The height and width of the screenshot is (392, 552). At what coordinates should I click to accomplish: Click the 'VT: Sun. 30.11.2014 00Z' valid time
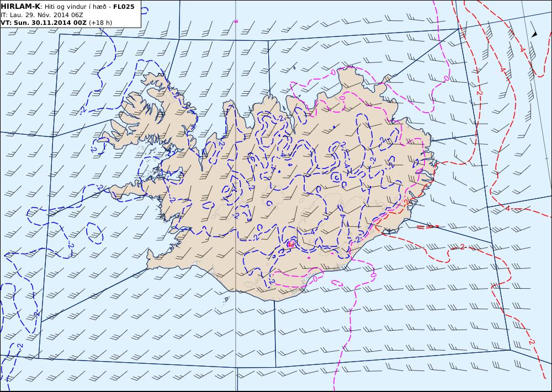[x=44, y=23]
